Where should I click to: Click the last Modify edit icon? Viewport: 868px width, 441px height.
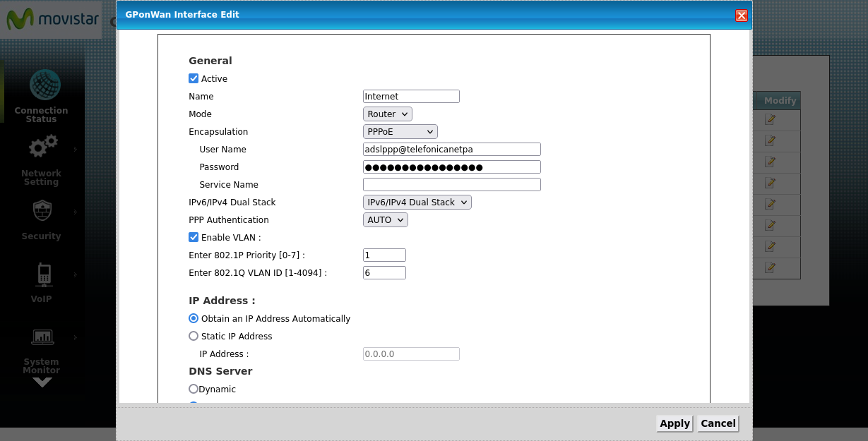(x=771, y=267)
